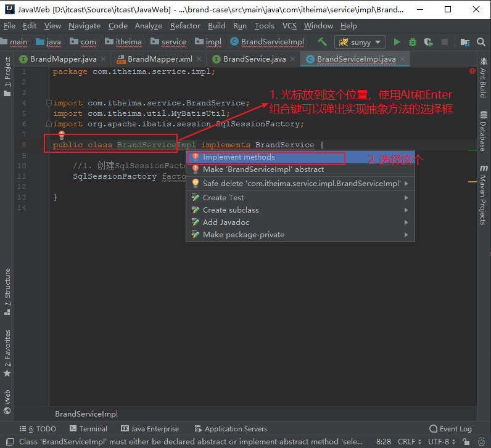The height and width of the screenshot is (448, 491).
Task: Run the sunyy configuration with play icon
Action: click(397, 42)
